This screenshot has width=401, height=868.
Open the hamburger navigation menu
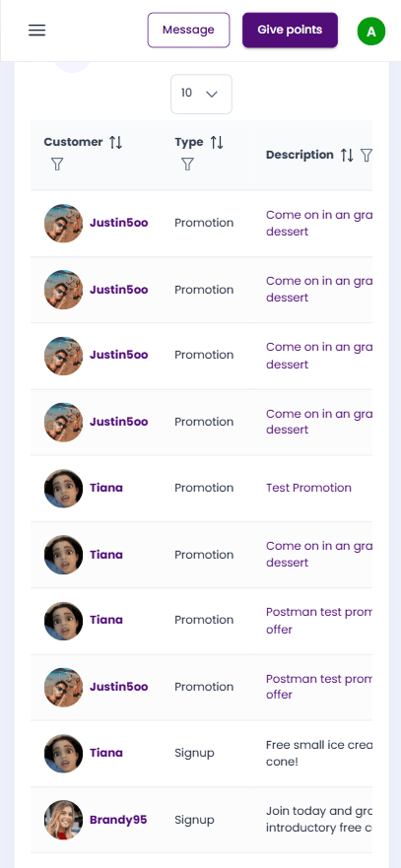(x=37, y=30)
